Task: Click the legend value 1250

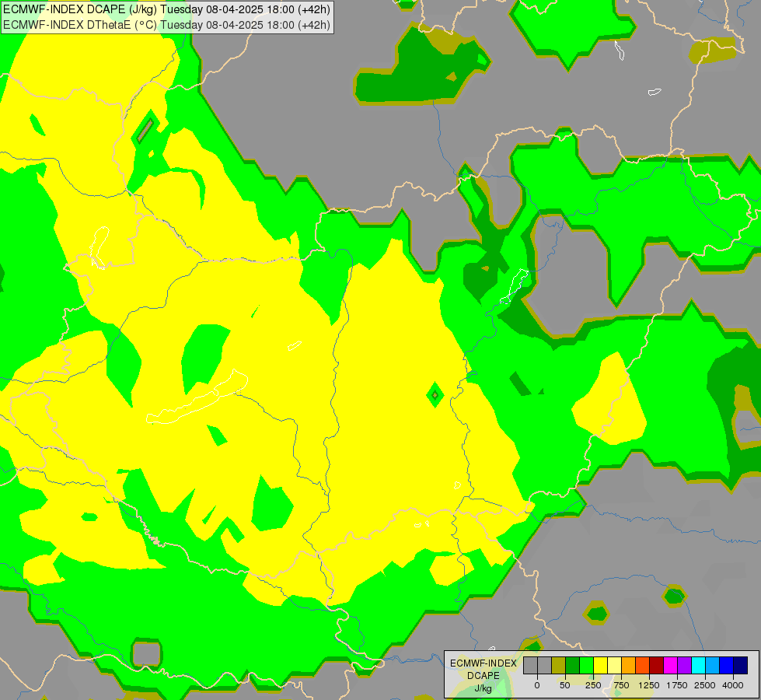Action: 649,685
